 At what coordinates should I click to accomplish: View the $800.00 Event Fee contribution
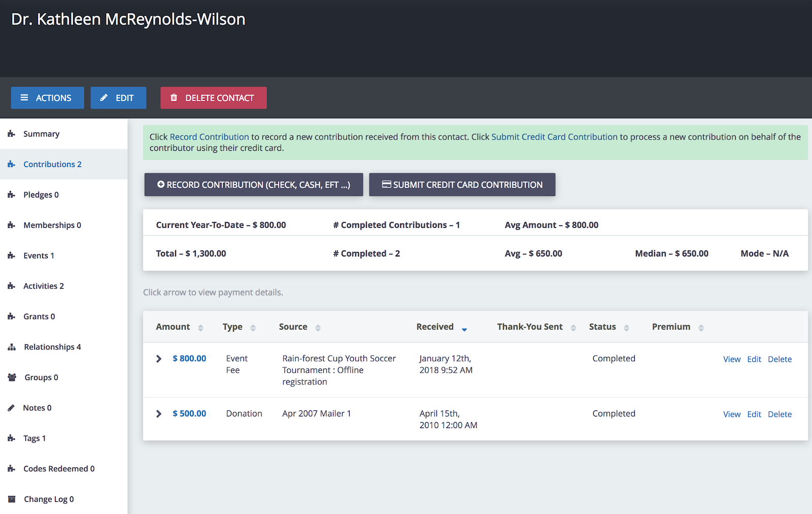pos(732,360)
